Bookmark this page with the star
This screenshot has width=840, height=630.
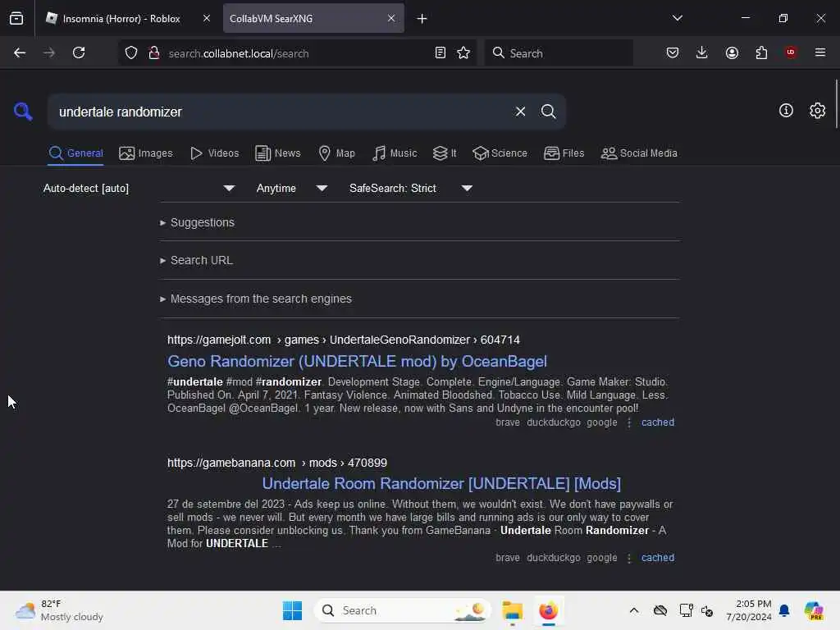463,52
